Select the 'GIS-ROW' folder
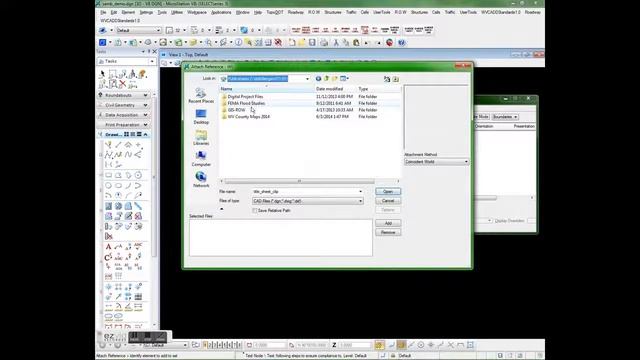 [x=236, y=110]
